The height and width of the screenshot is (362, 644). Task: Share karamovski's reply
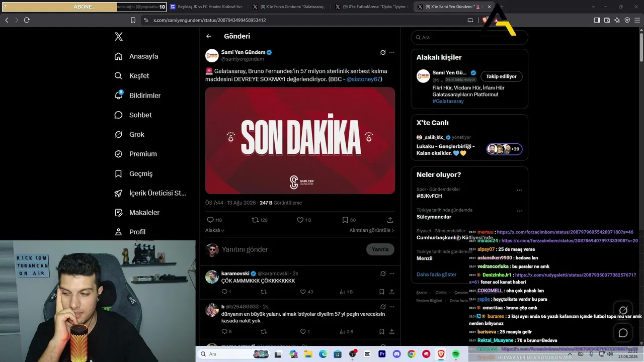pyautogui.click(x=391, y=292)
